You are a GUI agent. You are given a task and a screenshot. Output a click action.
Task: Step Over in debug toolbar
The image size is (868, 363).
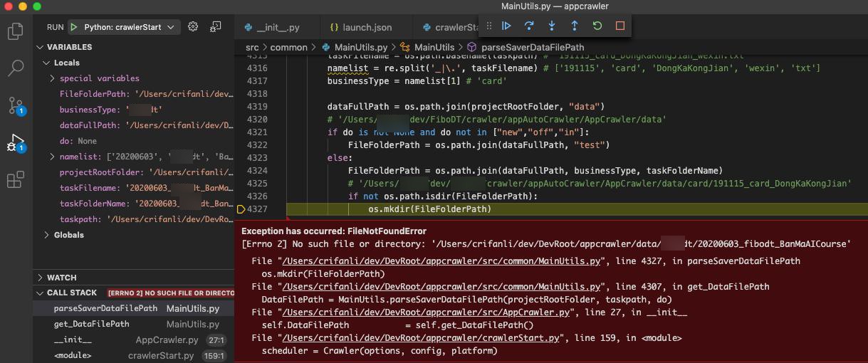pyautogui.click(x=529, y=26)
